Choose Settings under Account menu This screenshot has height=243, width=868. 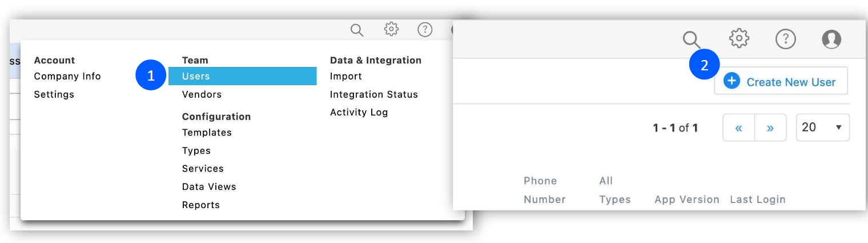pyautogui.click(x=54, y=94)
